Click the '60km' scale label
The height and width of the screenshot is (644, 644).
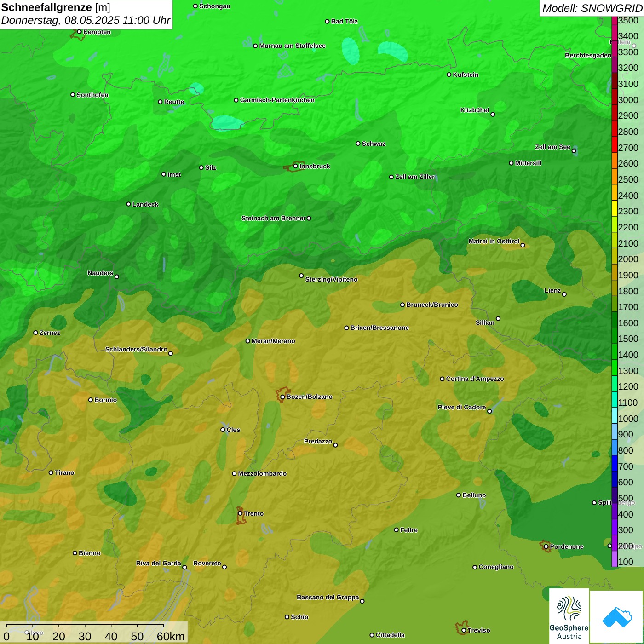(171, 636)
